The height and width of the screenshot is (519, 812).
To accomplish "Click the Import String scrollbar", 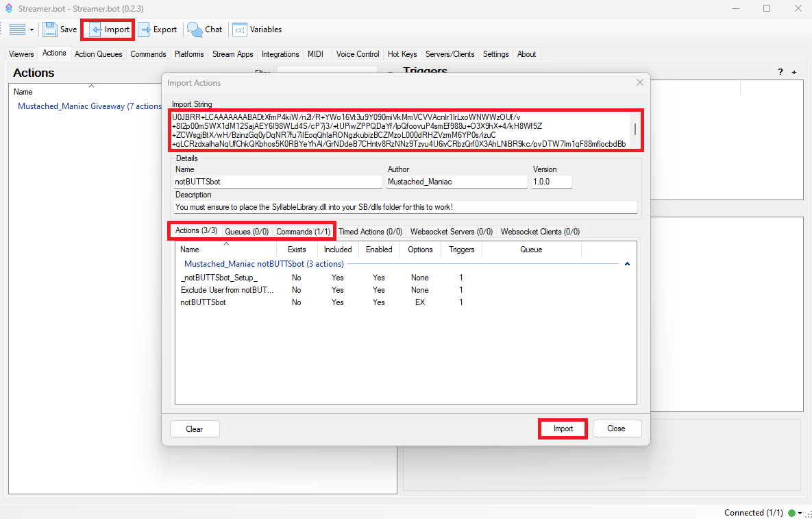I will tap(635, 130).
